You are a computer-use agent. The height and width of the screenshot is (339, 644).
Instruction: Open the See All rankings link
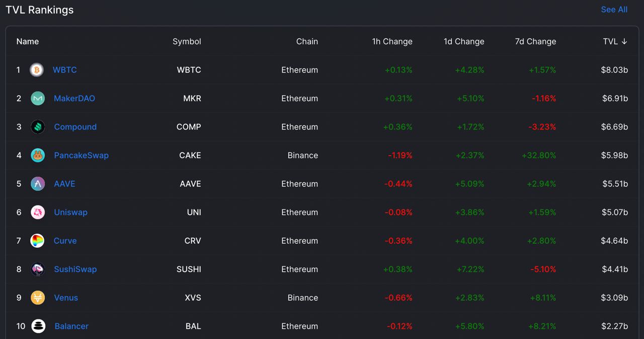click(x=614, y=10)
